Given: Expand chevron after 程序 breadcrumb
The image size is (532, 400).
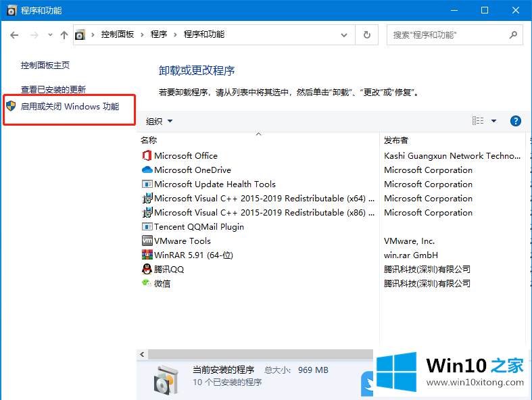Looking at the screenshot, I should point(175,34).
